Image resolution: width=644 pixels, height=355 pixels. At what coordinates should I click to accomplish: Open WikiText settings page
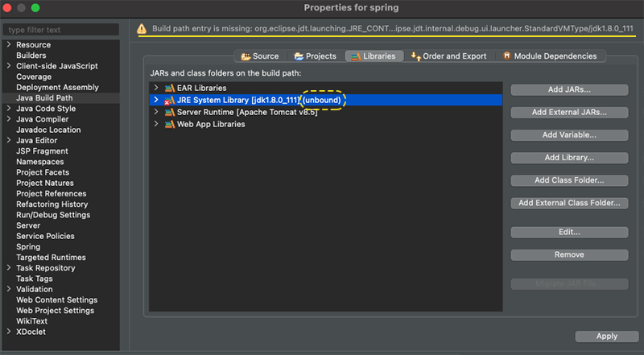[x=31, y=321]
